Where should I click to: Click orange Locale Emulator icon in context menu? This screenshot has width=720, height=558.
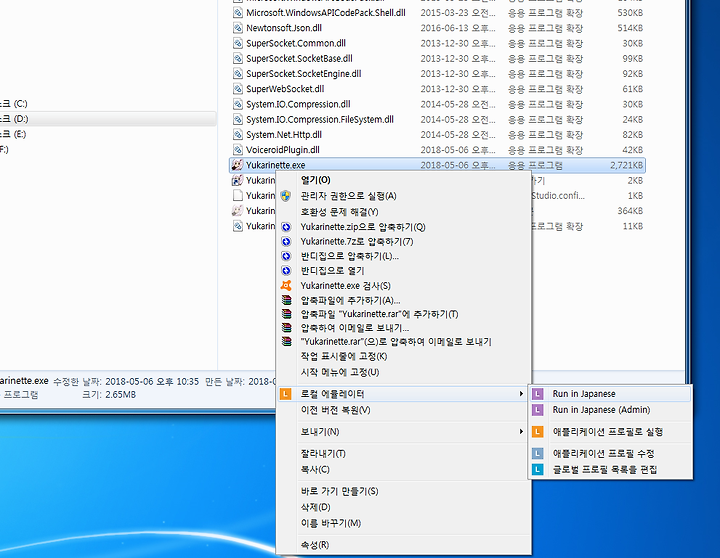(x=286, y=394)
